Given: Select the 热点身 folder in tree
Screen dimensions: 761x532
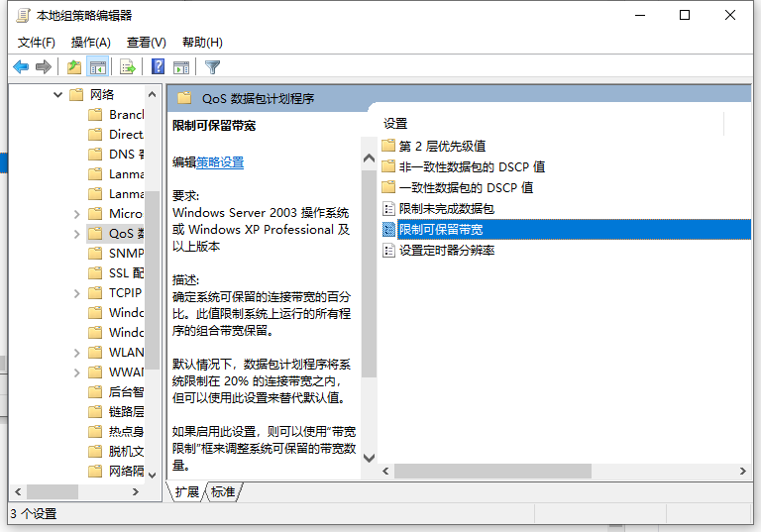Looking at the screenshot, I should point(116,432).
